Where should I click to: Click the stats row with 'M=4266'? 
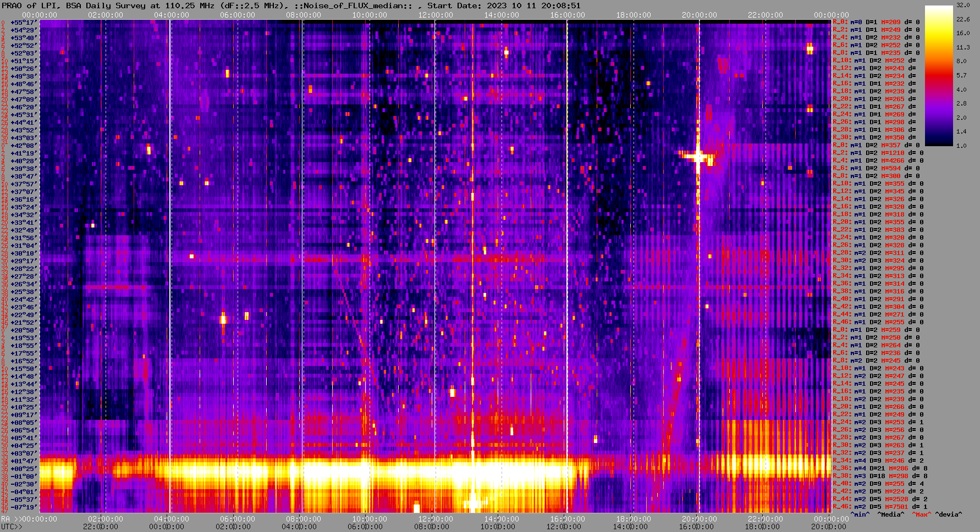pyautogui.click(x=878, y=161)
